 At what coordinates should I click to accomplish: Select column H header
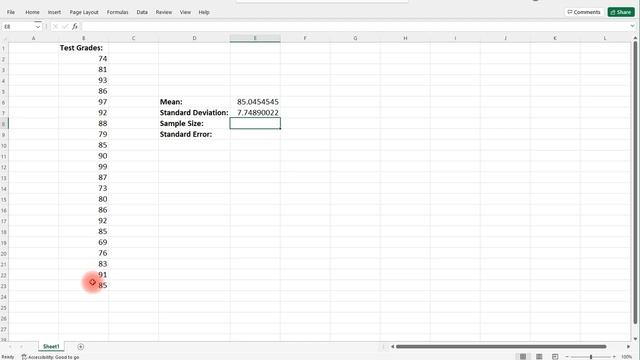click(405, 38)
